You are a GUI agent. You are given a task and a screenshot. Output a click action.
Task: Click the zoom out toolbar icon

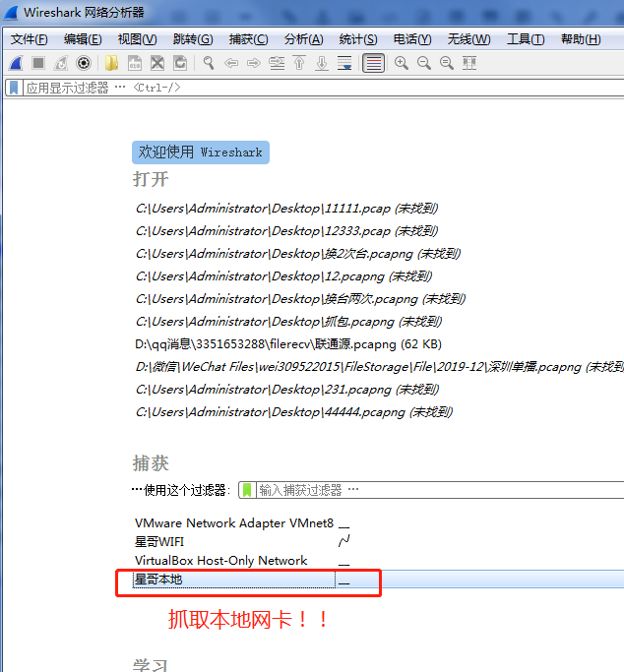[x=424, y=63]
